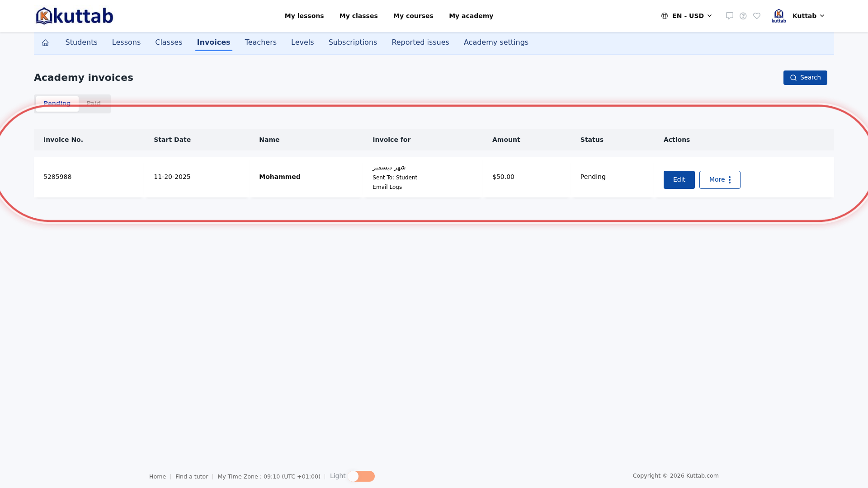Click the Kuttab profile avatar
This screenshot has height=488, width=868.
[x=778, y=16]
